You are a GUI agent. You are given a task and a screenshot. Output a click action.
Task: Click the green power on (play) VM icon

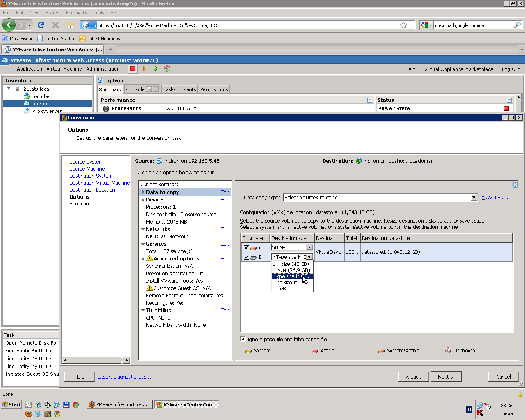[155, 69]
